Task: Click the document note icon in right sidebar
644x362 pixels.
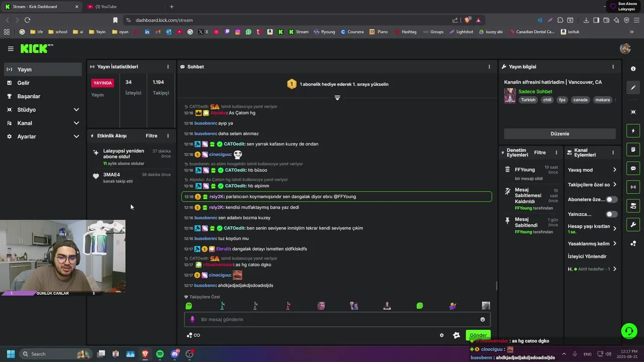Action: coord(633,150)
